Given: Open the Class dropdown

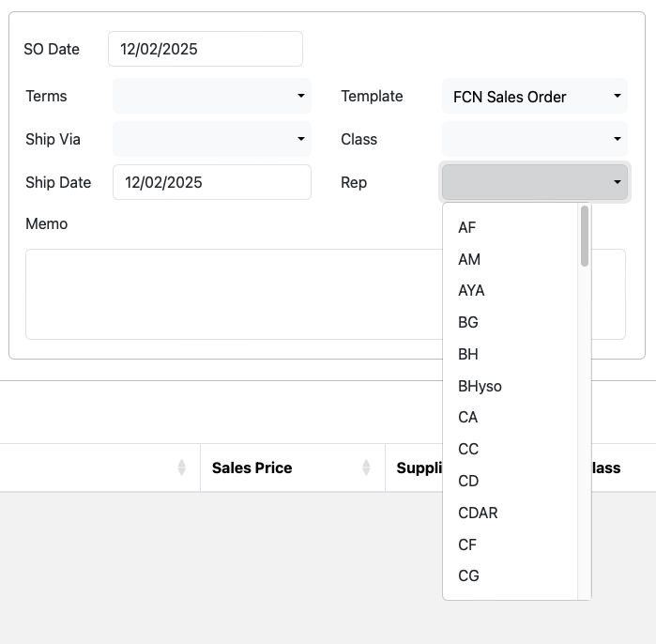Looking at the screenshot, I should 534,139.
